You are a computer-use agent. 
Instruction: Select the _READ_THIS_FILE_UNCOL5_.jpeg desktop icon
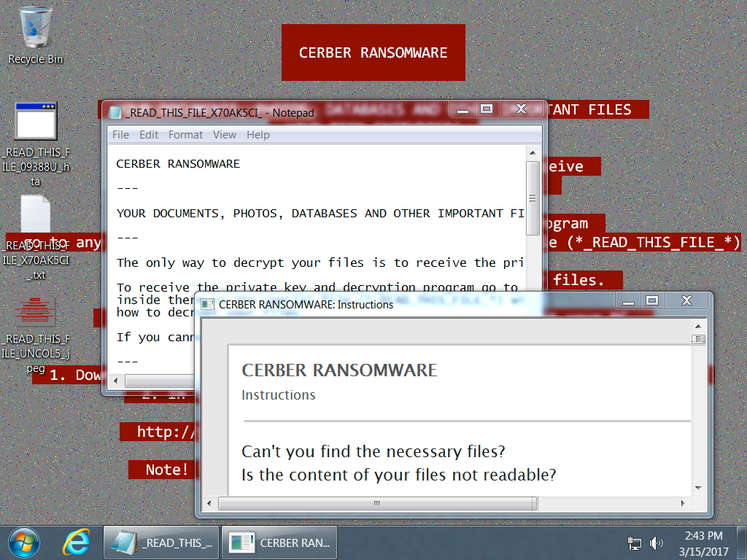coord(36,335)
